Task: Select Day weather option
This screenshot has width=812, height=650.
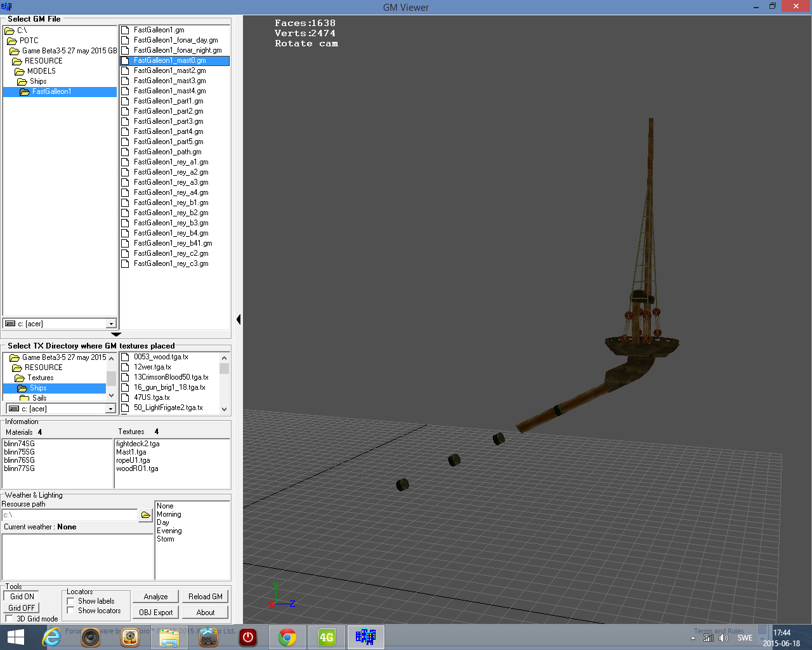Action: click(x=163, y=522)
